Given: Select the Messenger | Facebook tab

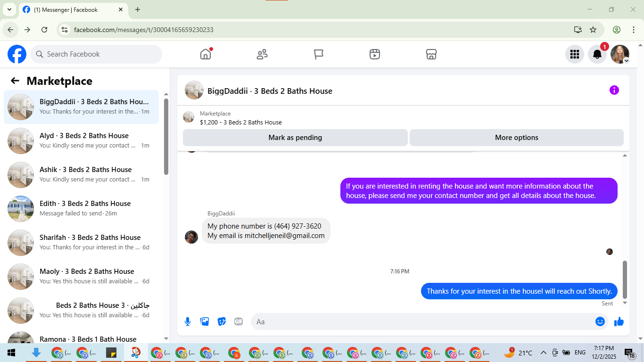Looking at the screenshot, I should (x=74, y=9).
